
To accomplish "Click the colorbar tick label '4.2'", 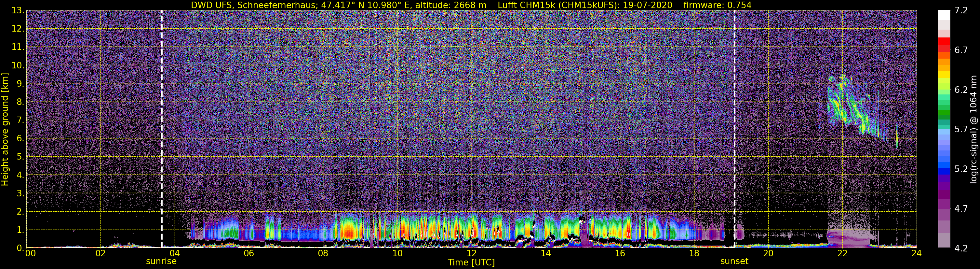I will pos(961,248).
